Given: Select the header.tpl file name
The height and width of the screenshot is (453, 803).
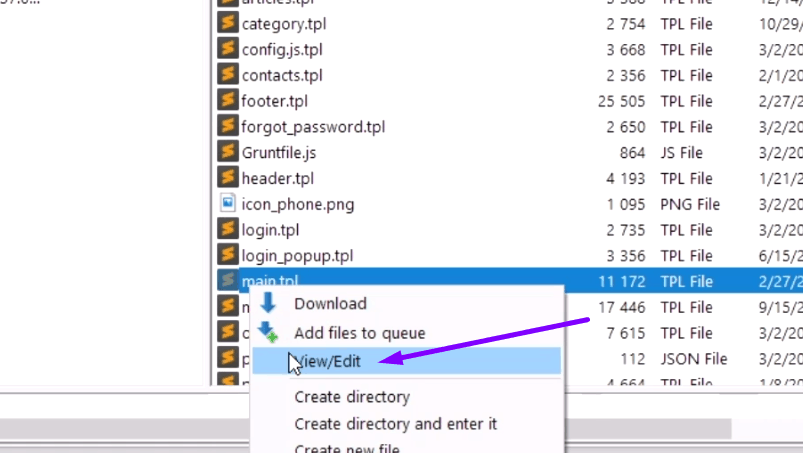Looking at the screenshot, I should (278, 179).
